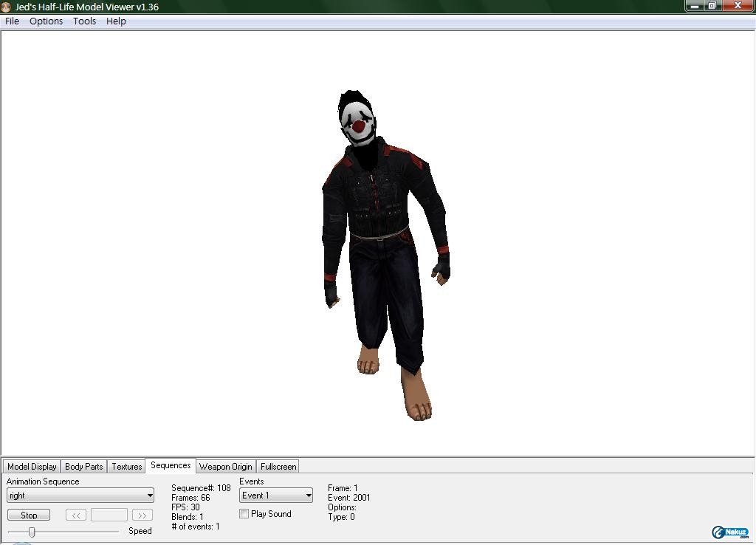Click the 'Type: 0' event detail
The image size is (756, 545).
coord(341,517)
